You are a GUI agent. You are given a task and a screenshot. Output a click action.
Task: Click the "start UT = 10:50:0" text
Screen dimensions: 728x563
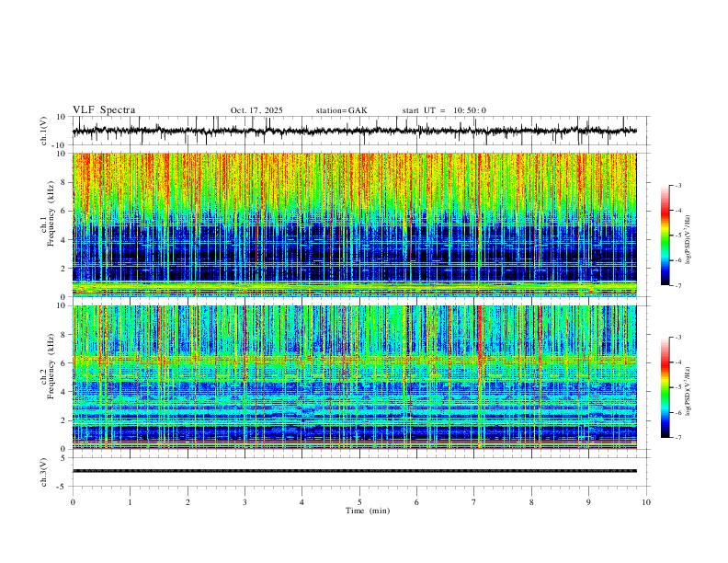[x=444, y=110]
